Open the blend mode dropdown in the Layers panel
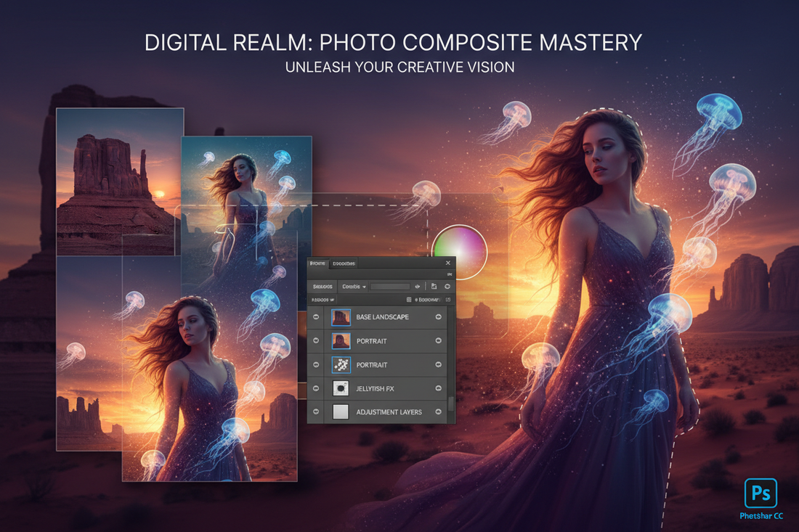Screen dimensions: 799x532 [353, 287]
